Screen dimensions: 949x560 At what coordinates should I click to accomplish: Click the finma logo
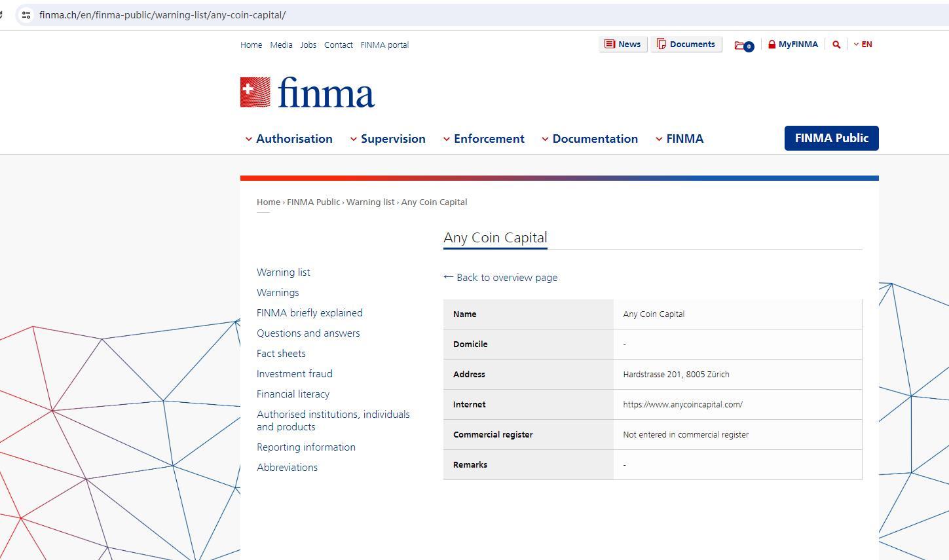point(307,92)
